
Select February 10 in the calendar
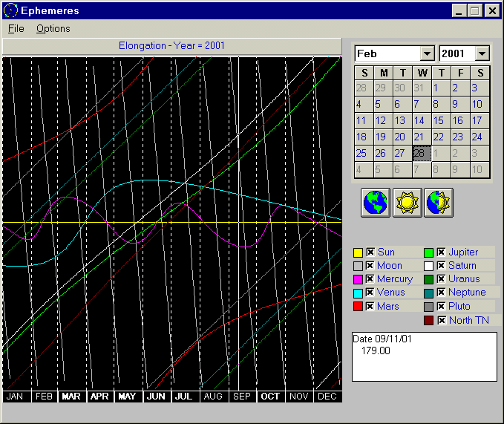480,104
